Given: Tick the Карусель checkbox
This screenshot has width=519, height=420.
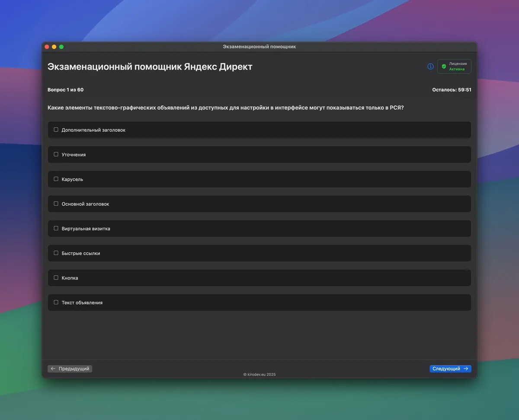Looking at the screenshot, I should pos(56,179).
